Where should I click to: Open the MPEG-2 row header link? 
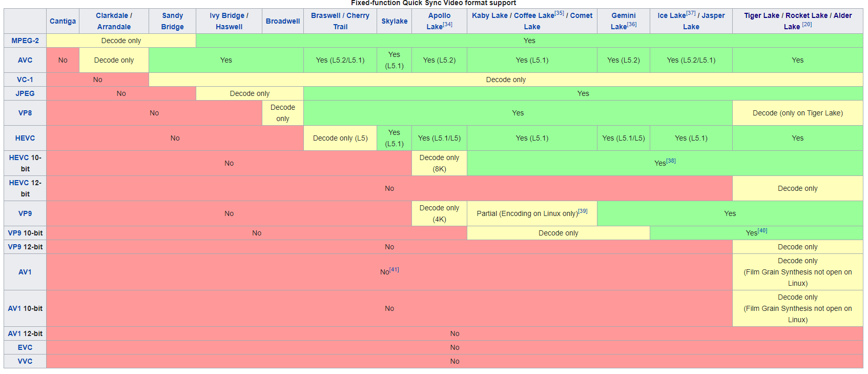(25, 41)
